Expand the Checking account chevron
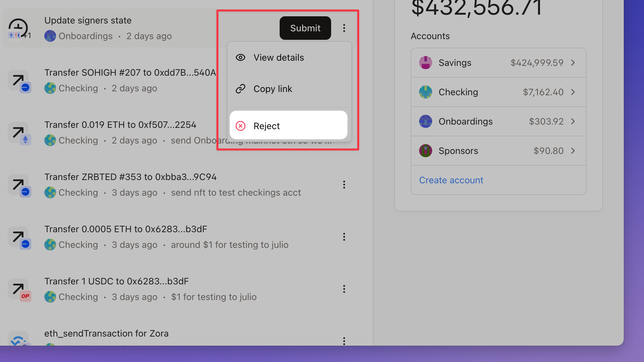 click(x=573, y=92)
